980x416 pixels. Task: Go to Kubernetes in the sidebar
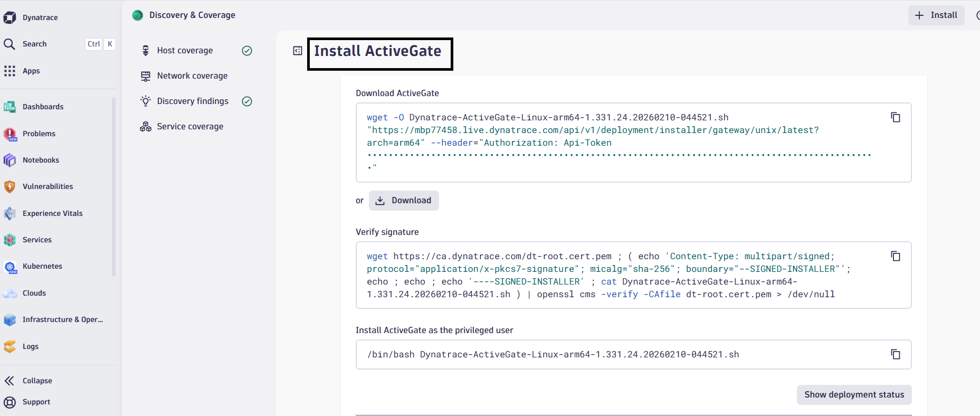click(42, 266)
